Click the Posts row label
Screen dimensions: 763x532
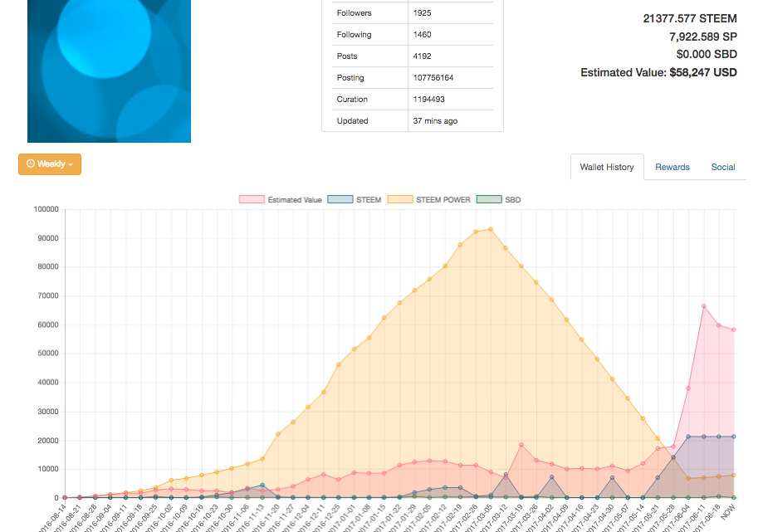(x=346, y=56)
